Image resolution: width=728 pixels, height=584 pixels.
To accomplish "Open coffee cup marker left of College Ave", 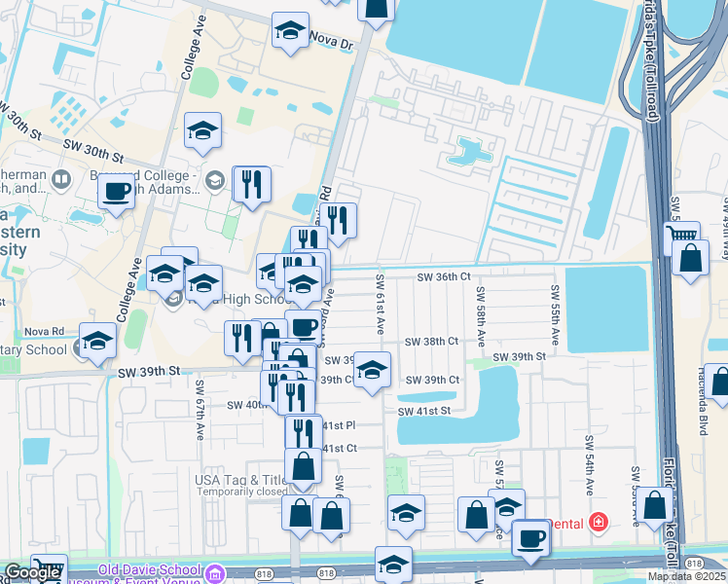I will coord(116,192).
